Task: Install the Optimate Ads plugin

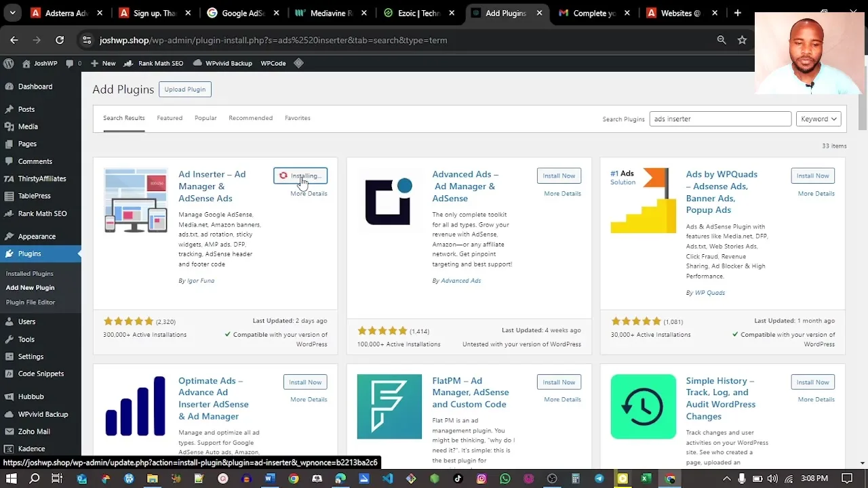Action: click(305, 382)
